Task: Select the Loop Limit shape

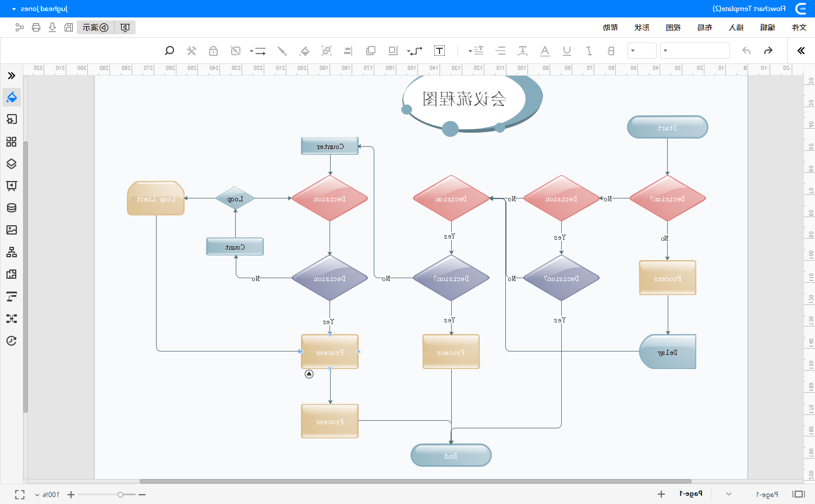Action: tap(156, 198)
